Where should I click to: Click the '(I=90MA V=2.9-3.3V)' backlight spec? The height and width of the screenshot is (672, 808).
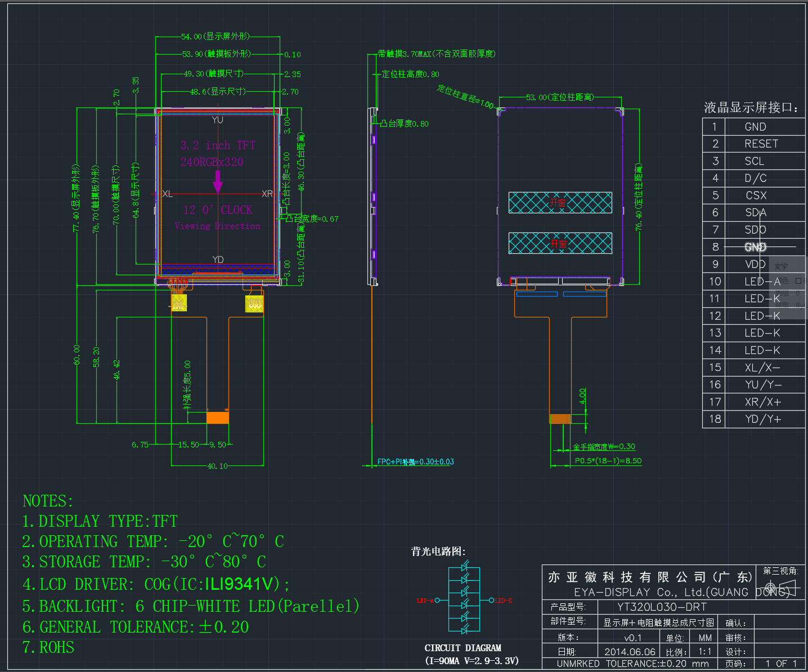[x=472, y=660]
